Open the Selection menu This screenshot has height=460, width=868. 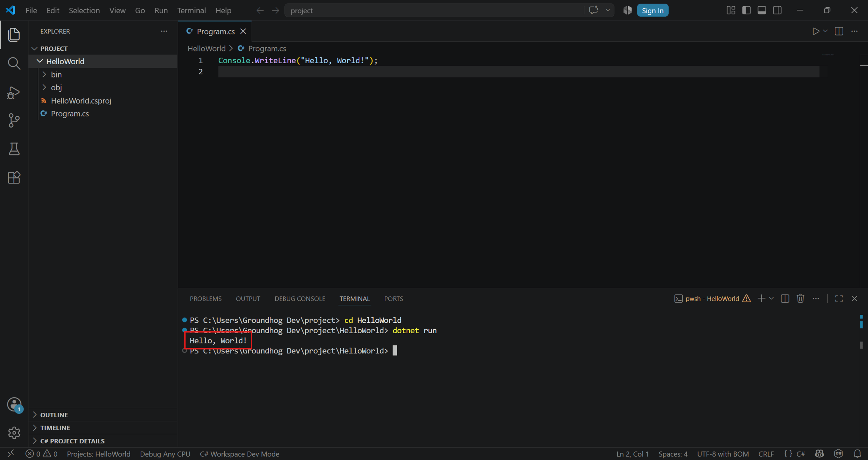pos(84,10)
